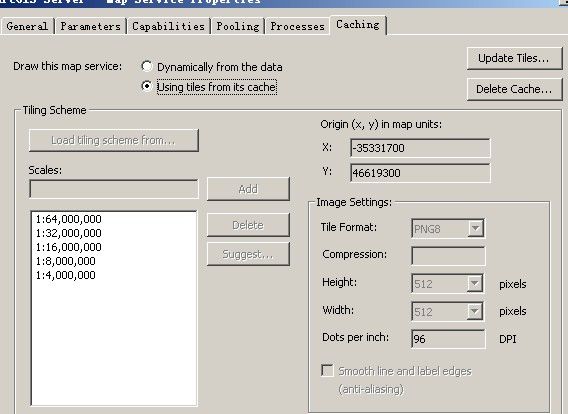Click the Add scale button
The height and width of the screenshot is (414, 568).
(248, 189)
